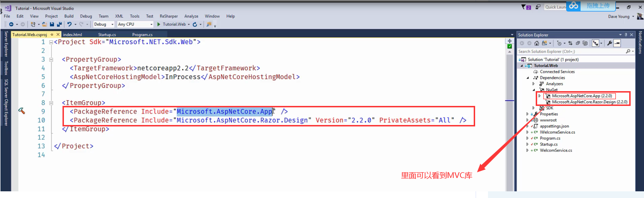
Task: Expand Microsoft.AspNetCore.App package node
Action: [540, 96]
